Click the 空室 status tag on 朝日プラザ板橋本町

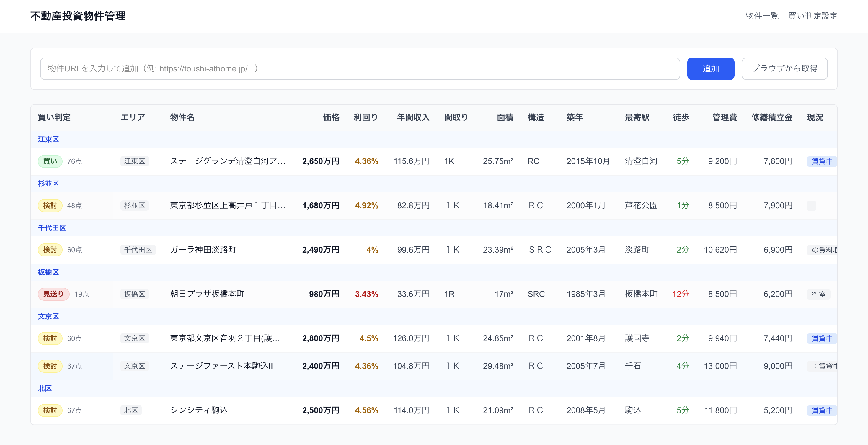(819, 294)
